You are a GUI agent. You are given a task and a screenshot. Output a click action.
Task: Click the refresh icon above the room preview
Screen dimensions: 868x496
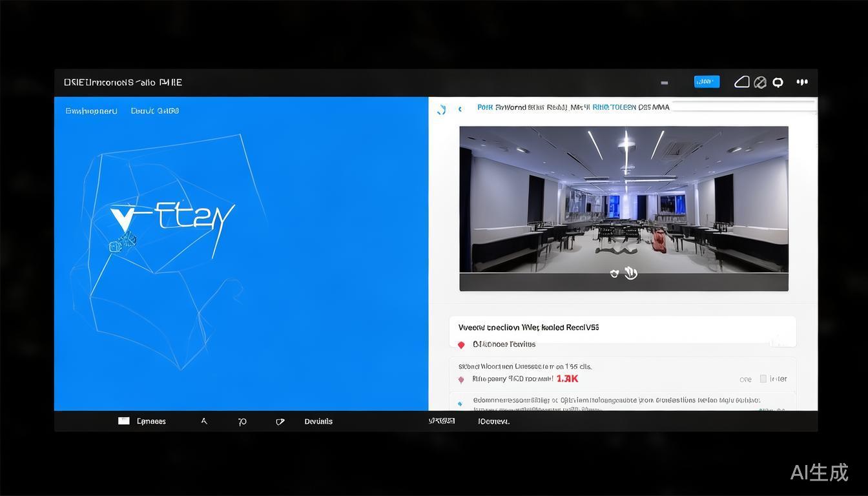pos(442,109)
